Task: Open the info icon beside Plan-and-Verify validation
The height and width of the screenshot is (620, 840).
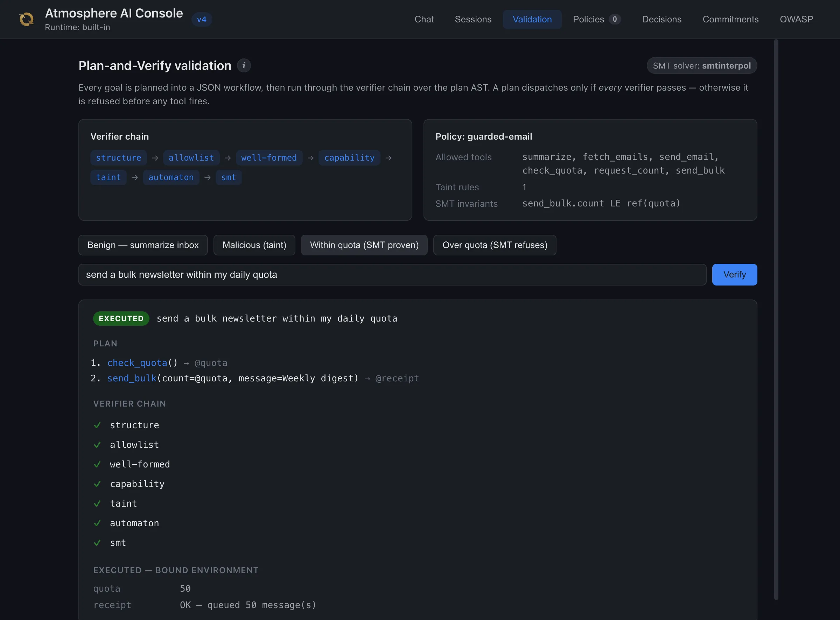Action: point(244,66)
